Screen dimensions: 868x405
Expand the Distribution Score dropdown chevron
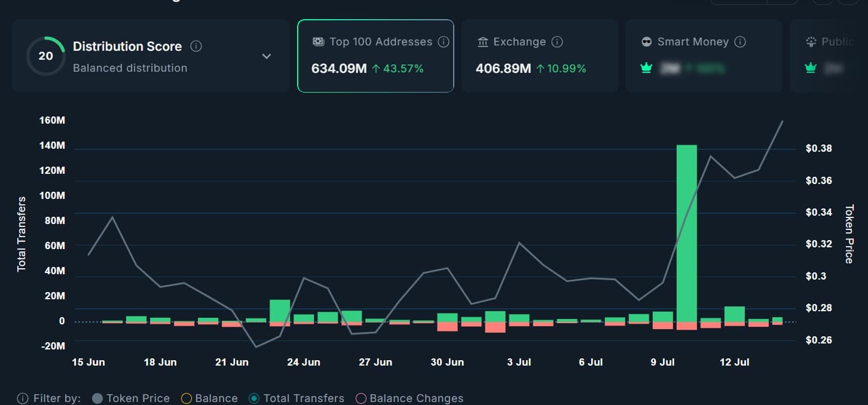267,56
